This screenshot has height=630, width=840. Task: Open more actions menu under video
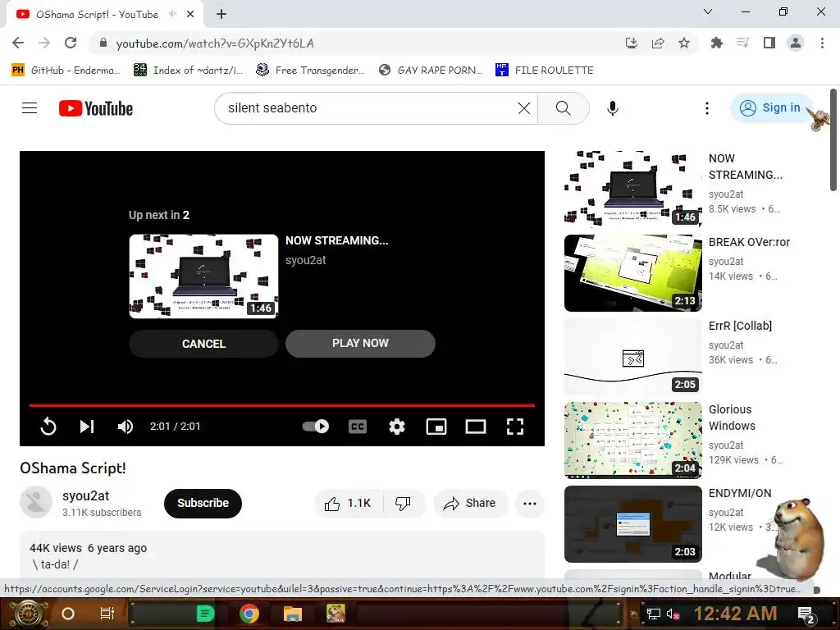530,504
